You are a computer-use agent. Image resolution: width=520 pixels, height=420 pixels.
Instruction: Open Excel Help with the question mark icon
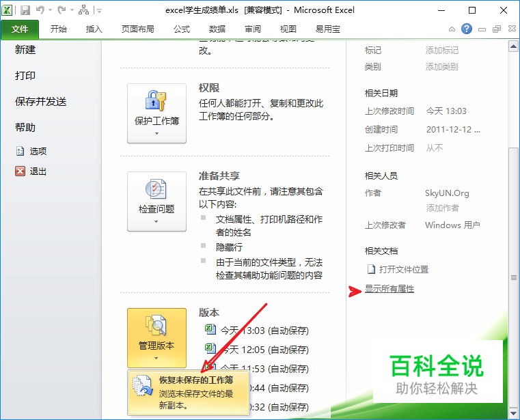click(467, 29)
